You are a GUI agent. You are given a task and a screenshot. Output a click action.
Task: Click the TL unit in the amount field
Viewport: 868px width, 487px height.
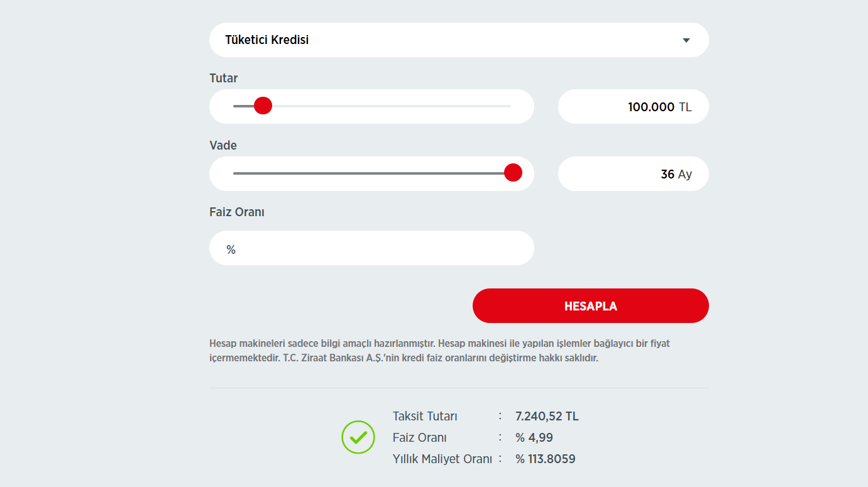tap(685, 107)
